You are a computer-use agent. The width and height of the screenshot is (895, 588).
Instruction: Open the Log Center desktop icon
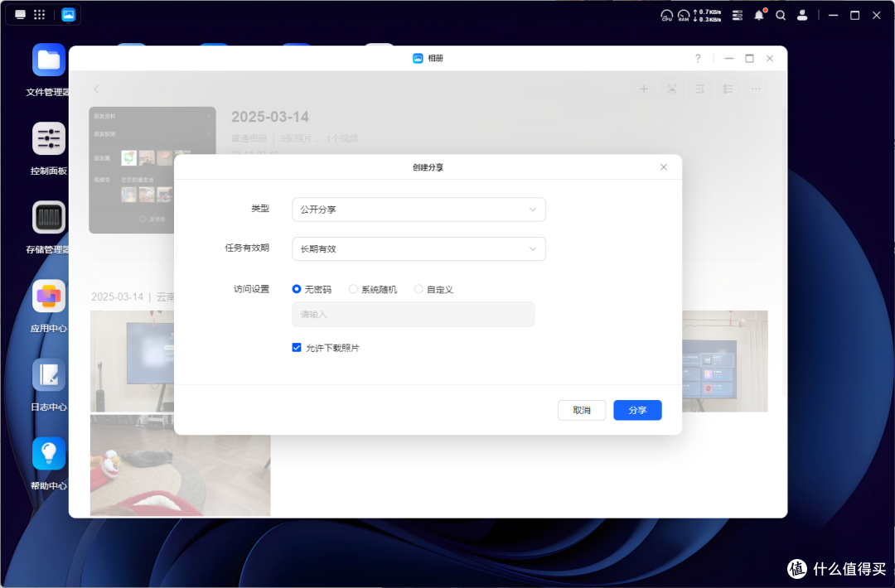click(x=49, y=374)
